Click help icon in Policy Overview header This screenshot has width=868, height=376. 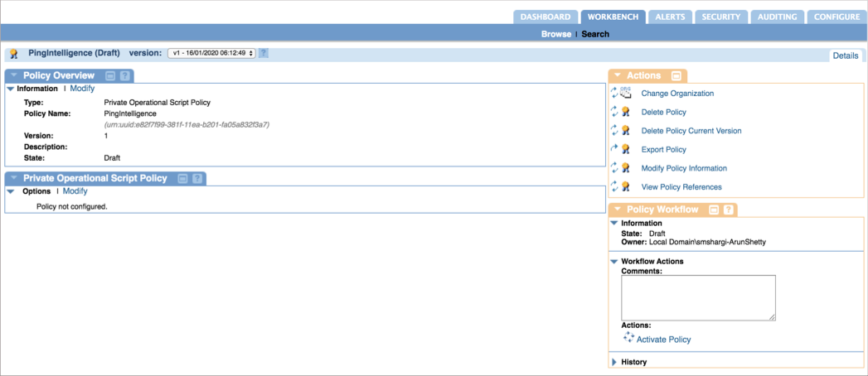click(124, 76)
